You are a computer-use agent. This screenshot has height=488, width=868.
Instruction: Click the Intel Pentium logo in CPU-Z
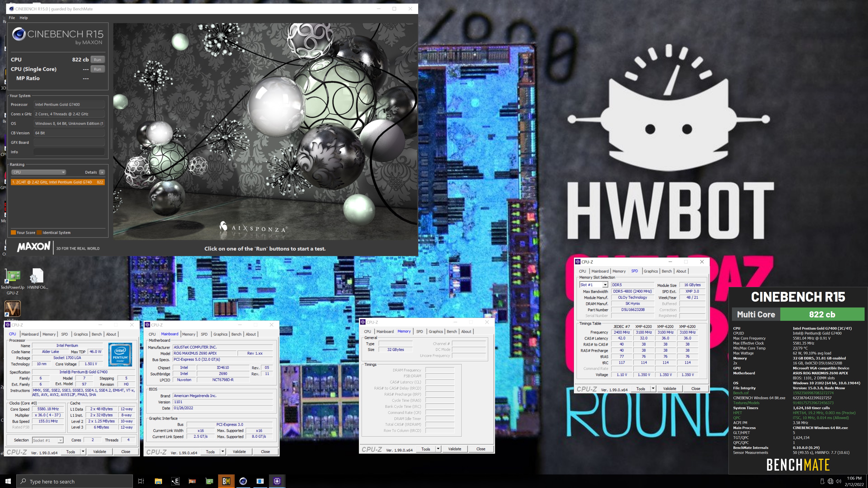(120, 354)
